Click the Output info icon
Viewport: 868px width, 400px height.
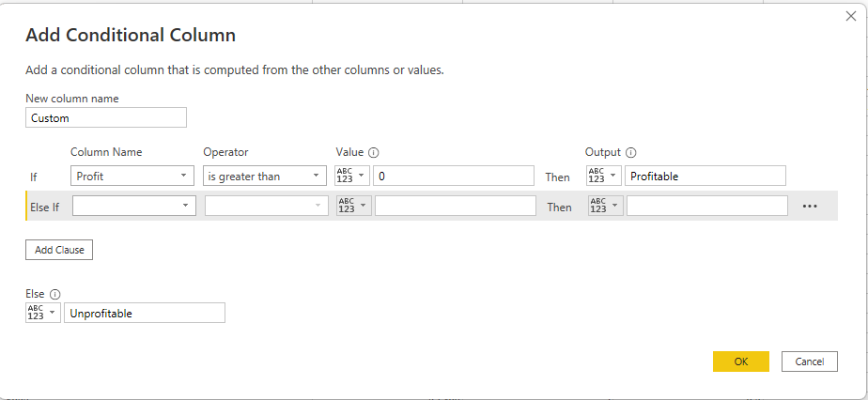[x=631, y=152]
